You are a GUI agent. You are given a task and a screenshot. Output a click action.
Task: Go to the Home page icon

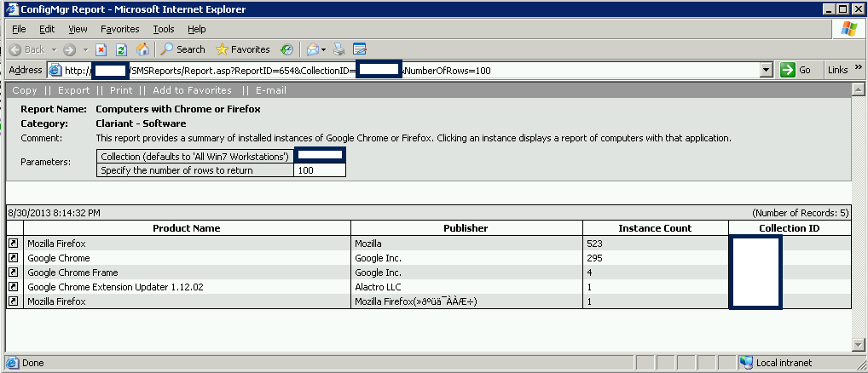tap(142, 49)
